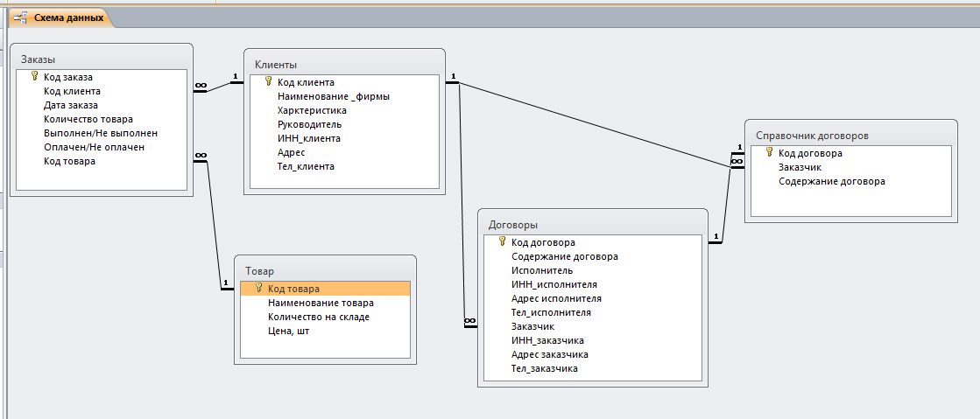Viewport: 980px width, 419px height.
Task: Select the Клиенты table header
Action: coord(343,65)
